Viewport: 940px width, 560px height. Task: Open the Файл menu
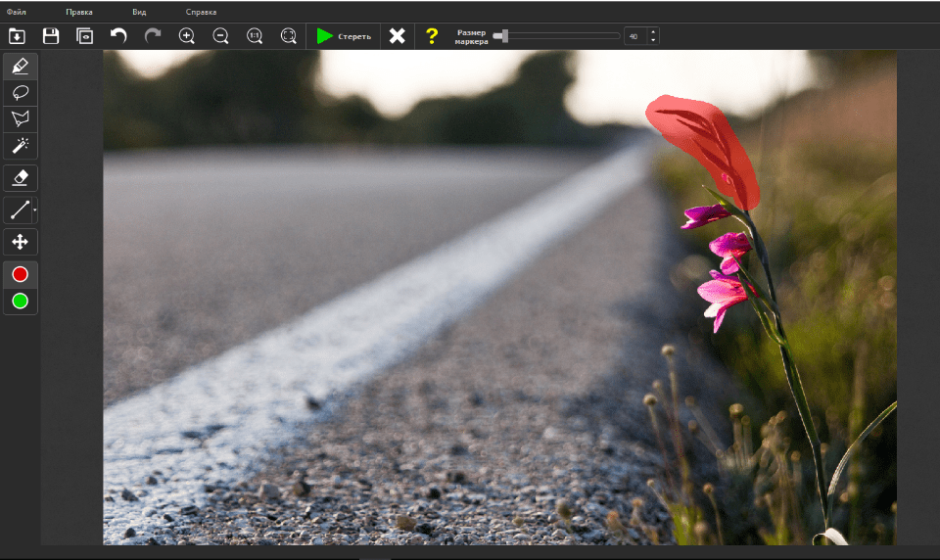pos(17,12)
